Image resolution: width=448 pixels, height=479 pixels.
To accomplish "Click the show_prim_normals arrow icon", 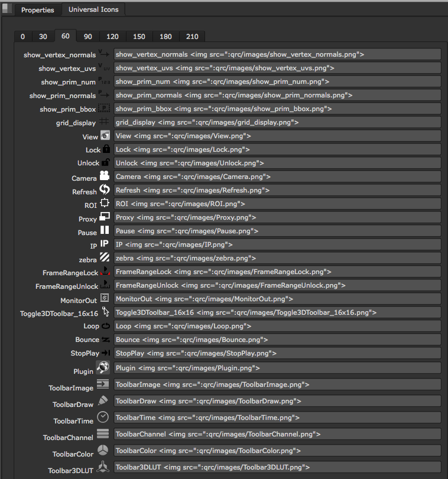I will point(103,94).
